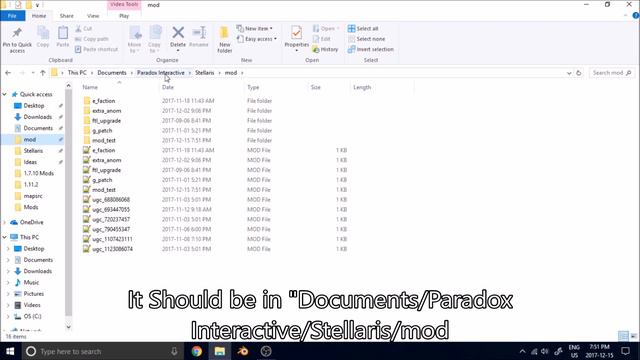640x360 pixels.
Task: Sort by the Date column header
Action: pos(168,87)
